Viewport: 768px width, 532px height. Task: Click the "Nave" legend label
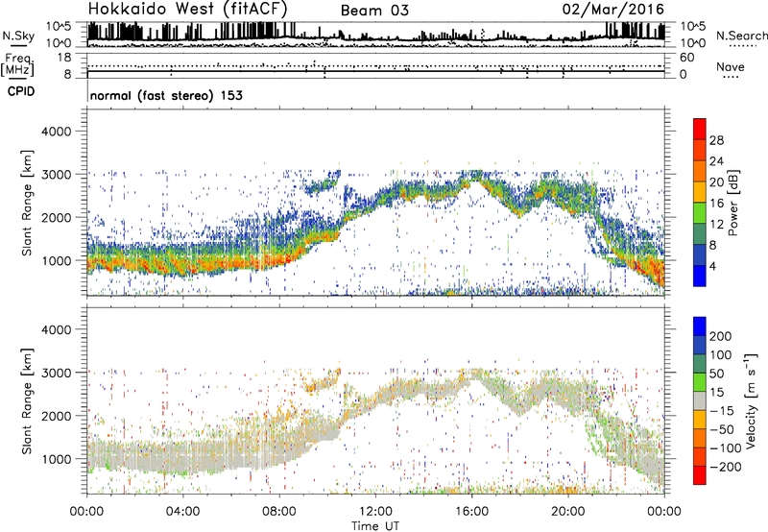[x=731, y=67]
